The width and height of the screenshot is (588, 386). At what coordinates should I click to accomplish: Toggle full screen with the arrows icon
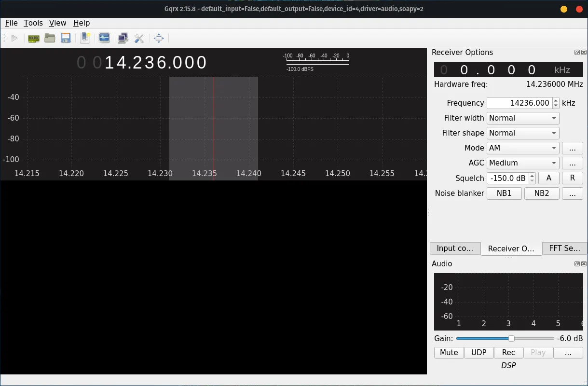point(159,38)
